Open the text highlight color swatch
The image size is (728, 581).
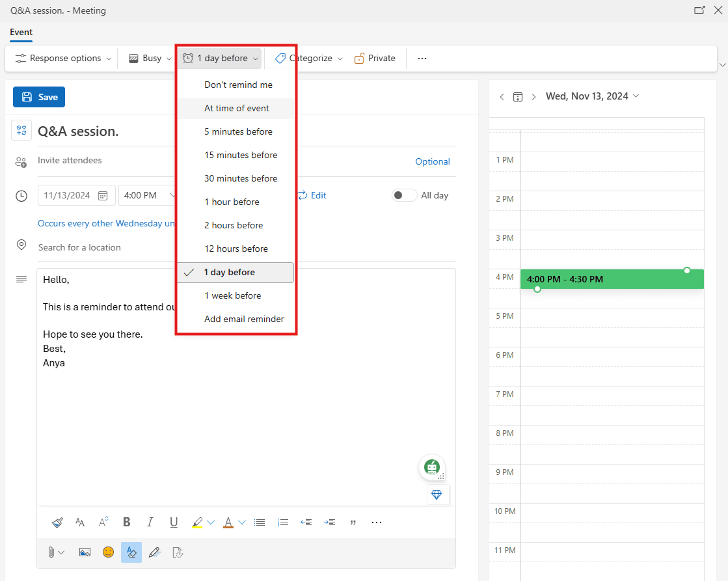[198, 522]
